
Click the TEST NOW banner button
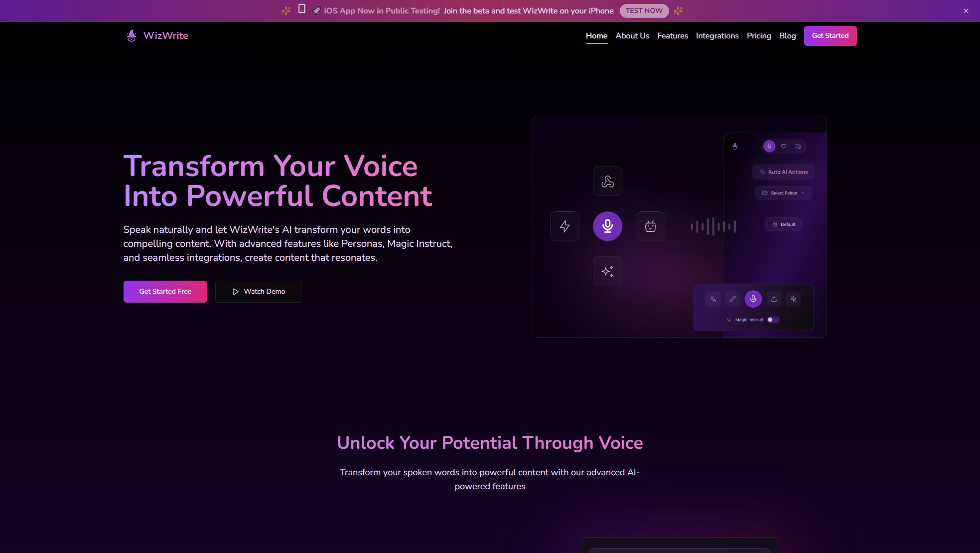click(x=644, y=10)
